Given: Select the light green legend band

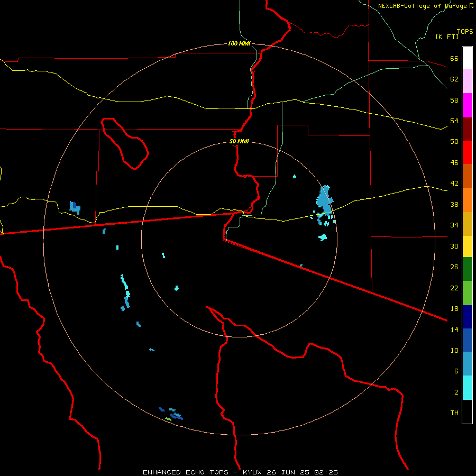Looking at the screenshot, I should pyautogui.click(x=467, y=293).
